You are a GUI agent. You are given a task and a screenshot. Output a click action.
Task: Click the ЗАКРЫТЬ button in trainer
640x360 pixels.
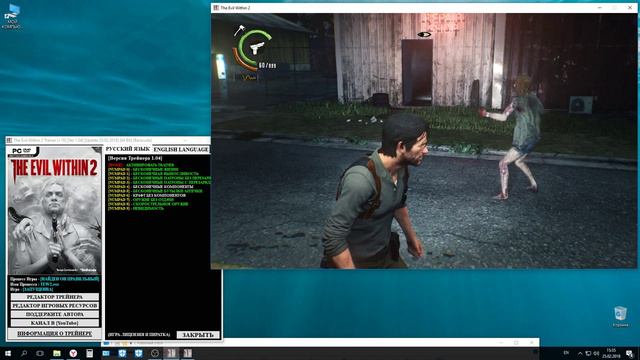pos(198,335)
